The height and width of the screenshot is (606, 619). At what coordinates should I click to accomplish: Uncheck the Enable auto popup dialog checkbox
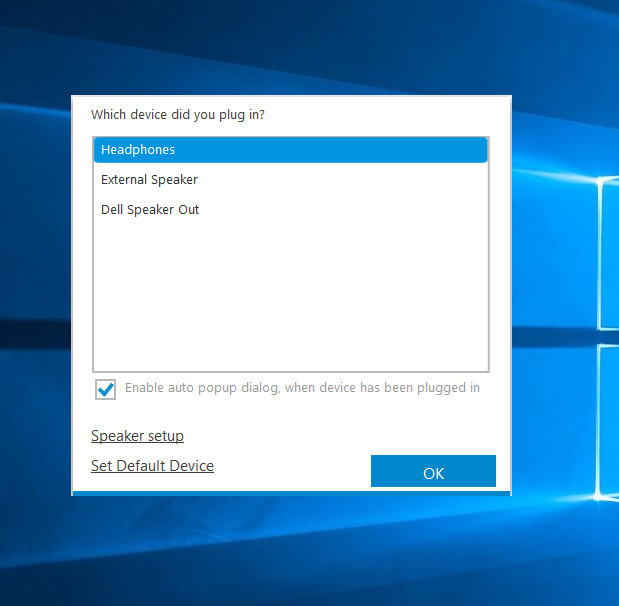point(105,389)
